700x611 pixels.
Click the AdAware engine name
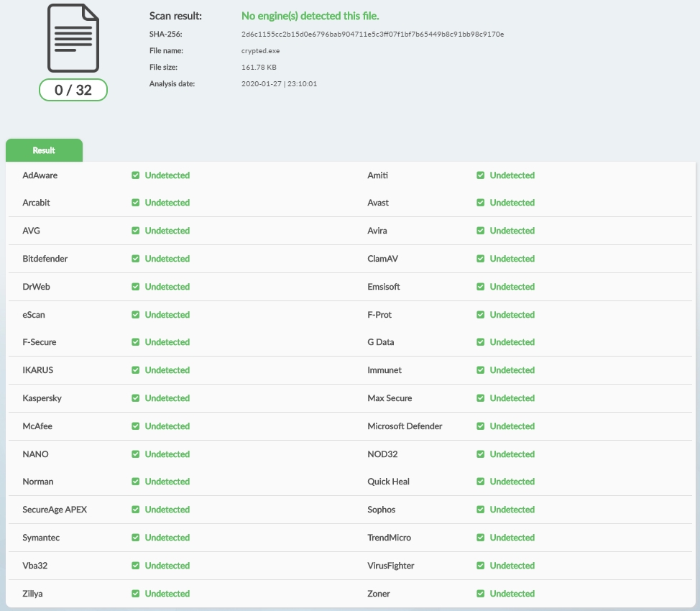40,175
